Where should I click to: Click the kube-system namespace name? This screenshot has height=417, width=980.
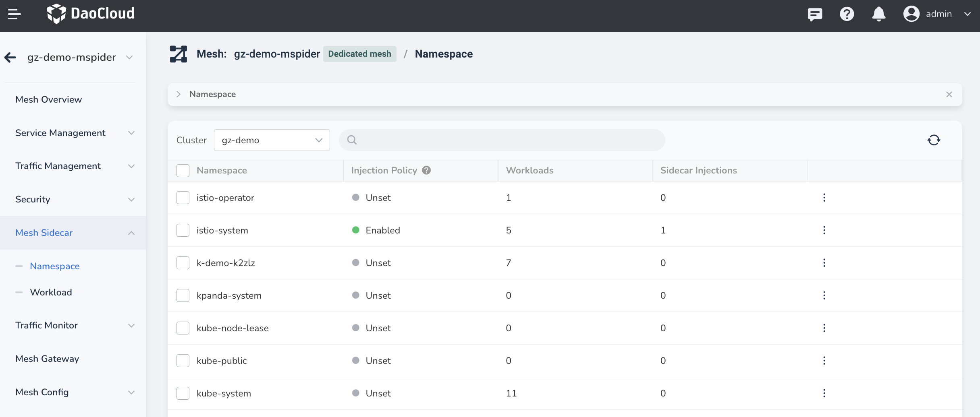click(x=224, y=393)
